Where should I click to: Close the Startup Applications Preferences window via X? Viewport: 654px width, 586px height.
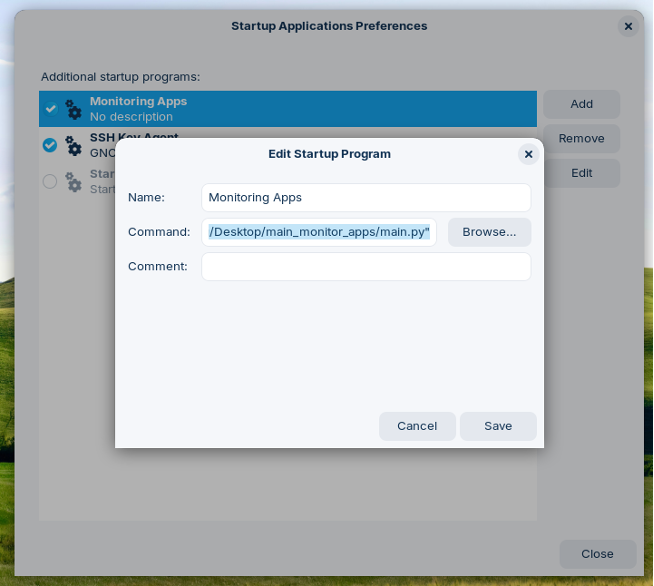628,26
